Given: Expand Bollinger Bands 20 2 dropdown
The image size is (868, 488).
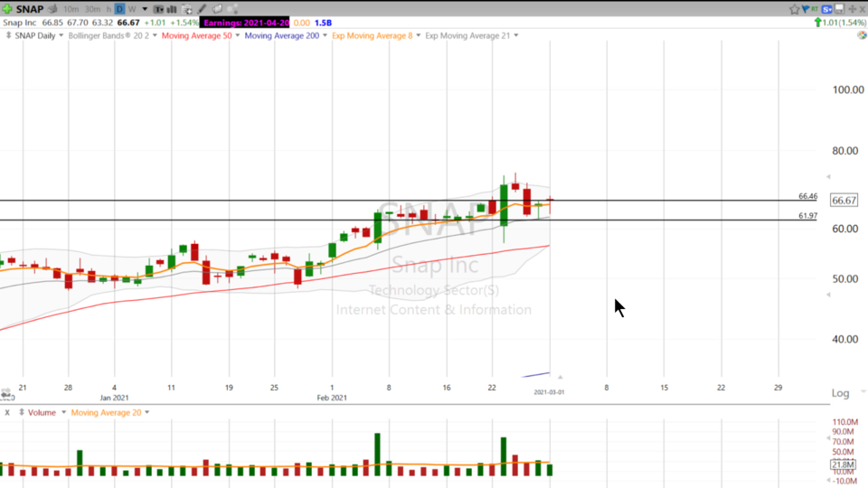Looking at the screenshot, I should pyautogui.click(x=155, y=35).
